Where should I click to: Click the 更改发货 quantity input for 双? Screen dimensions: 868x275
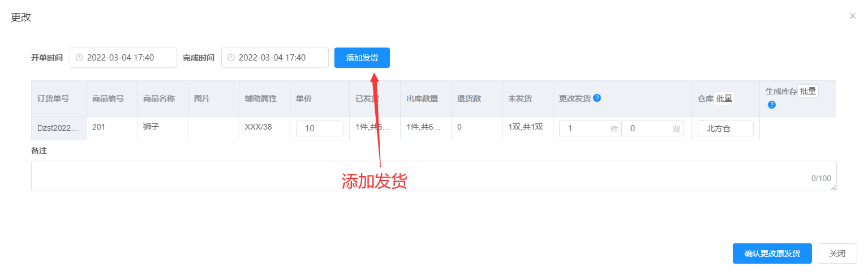(648, 128)
